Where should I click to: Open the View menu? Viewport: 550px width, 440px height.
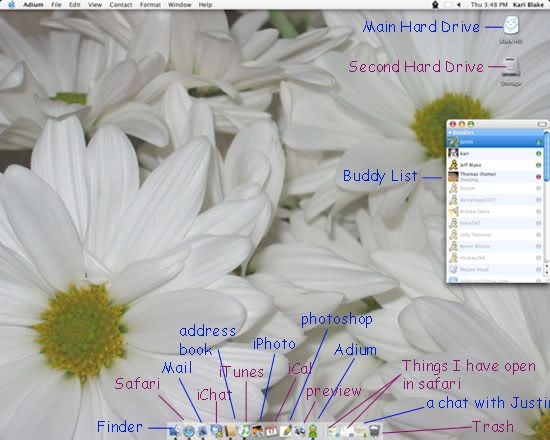(95, 5)
